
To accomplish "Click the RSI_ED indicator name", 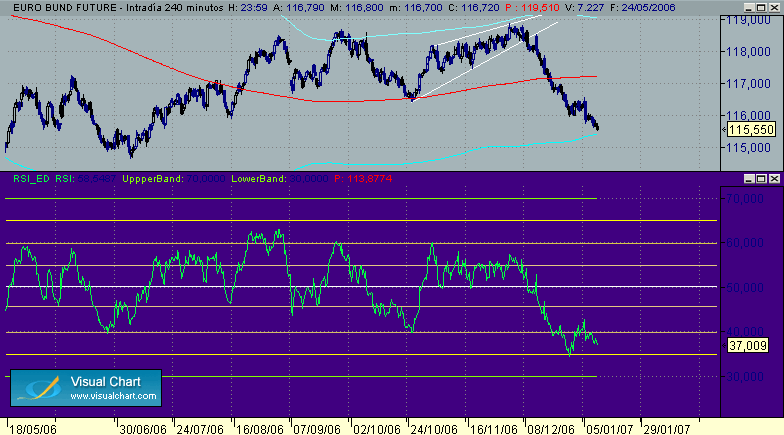I will coord(32,178).
